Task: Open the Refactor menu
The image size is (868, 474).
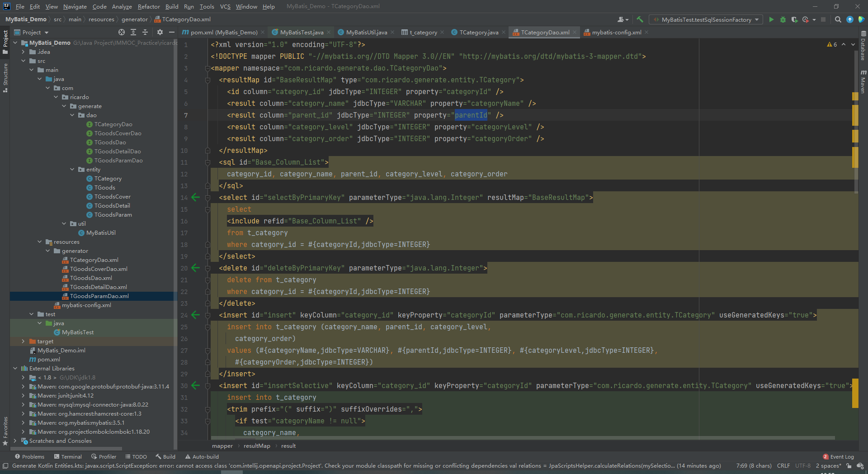Action: click(149, 6)
